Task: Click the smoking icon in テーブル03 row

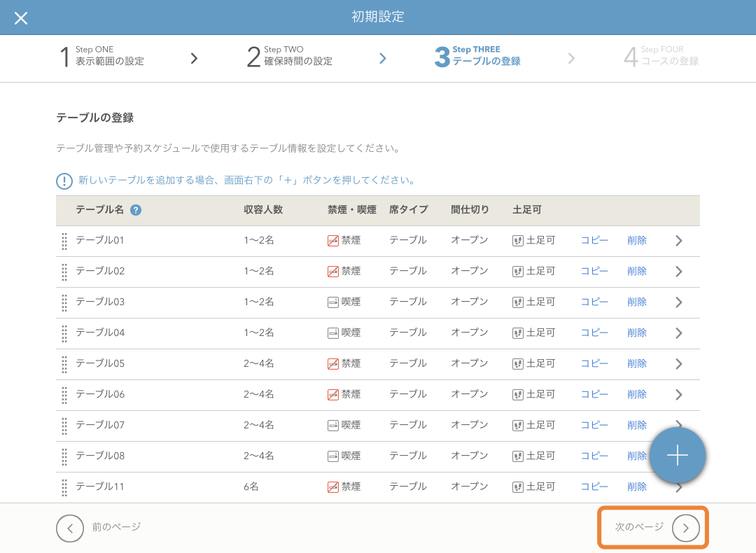Action: tap(333, 302)
